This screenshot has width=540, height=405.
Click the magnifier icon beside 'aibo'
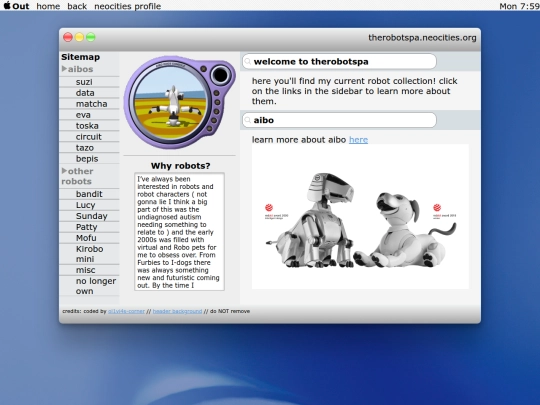(x=247, y=121)
